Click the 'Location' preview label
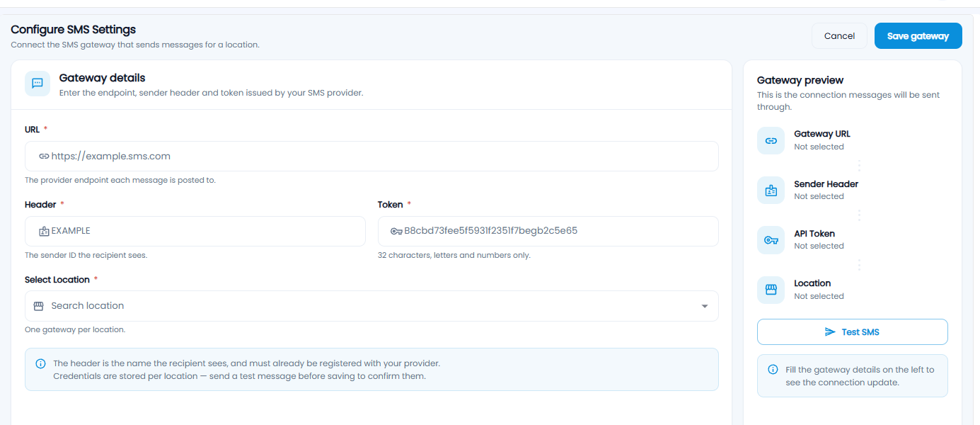This screenshot has height=425, width=980. [812, 283]
